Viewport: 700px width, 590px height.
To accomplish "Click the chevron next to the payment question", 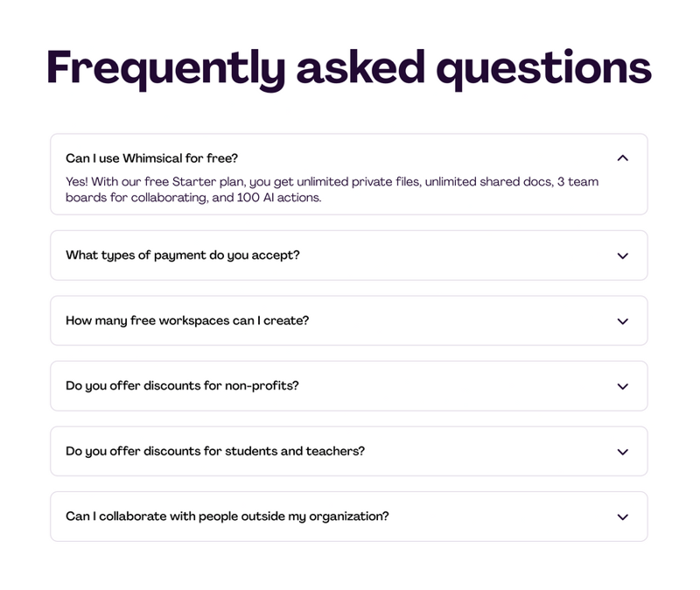I will 623,256.
